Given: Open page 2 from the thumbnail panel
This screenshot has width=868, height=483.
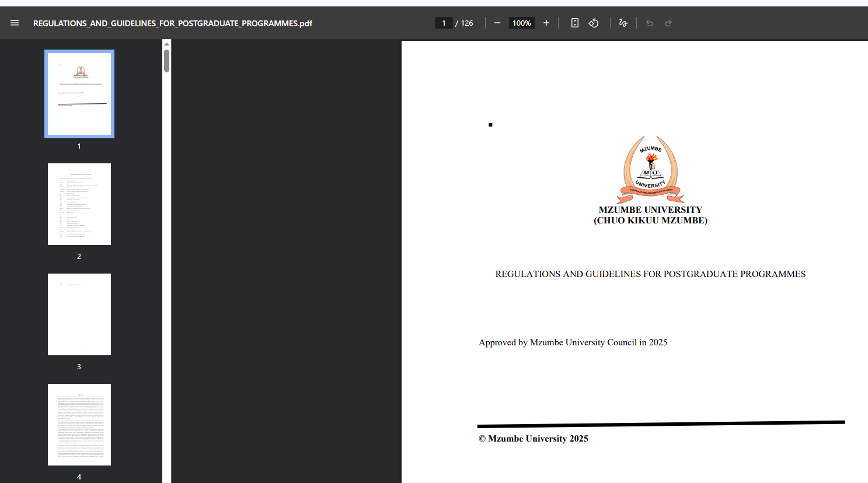Looking at the screenshot, I should point(79,204).
